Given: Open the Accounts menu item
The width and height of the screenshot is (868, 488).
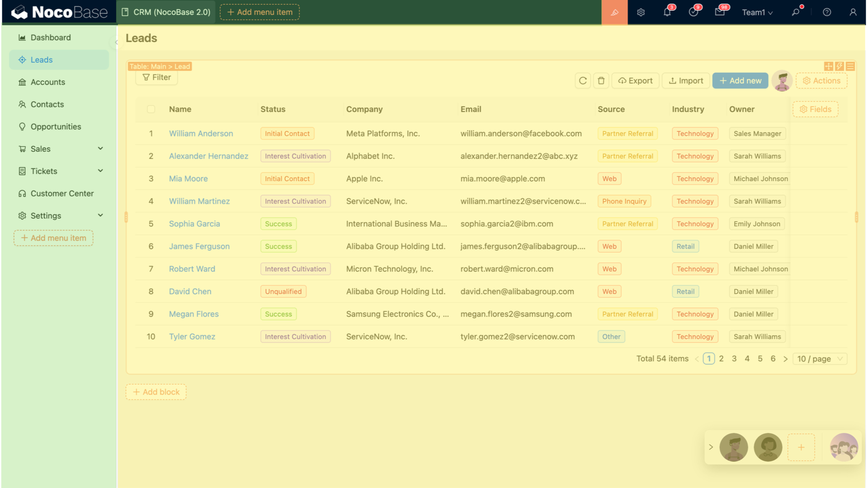Looking at the screenshot, I should pyautogui.click(x=48, y=82).
